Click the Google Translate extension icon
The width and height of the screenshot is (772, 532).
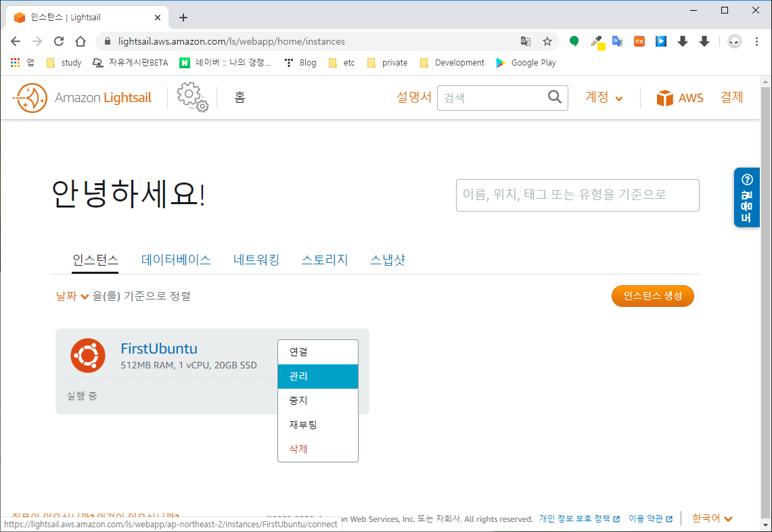click(x=618, y=41)
